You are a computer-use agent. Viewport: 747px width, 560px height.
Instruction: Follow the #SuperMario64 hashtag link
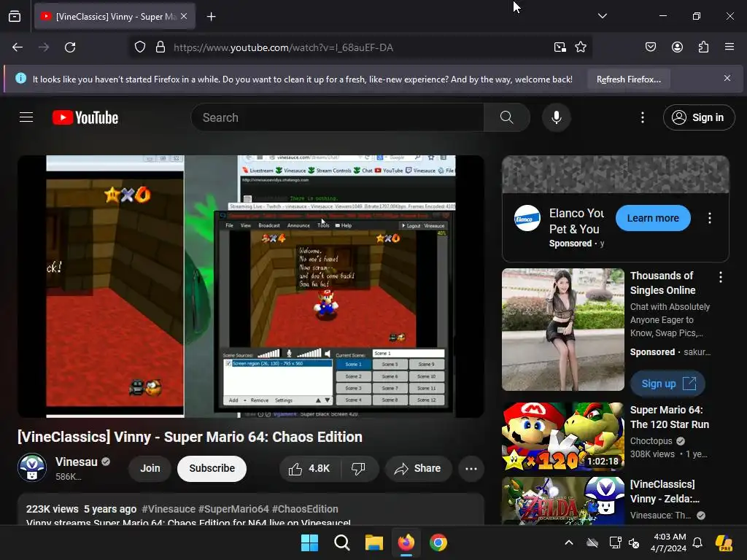click(233, 509)
